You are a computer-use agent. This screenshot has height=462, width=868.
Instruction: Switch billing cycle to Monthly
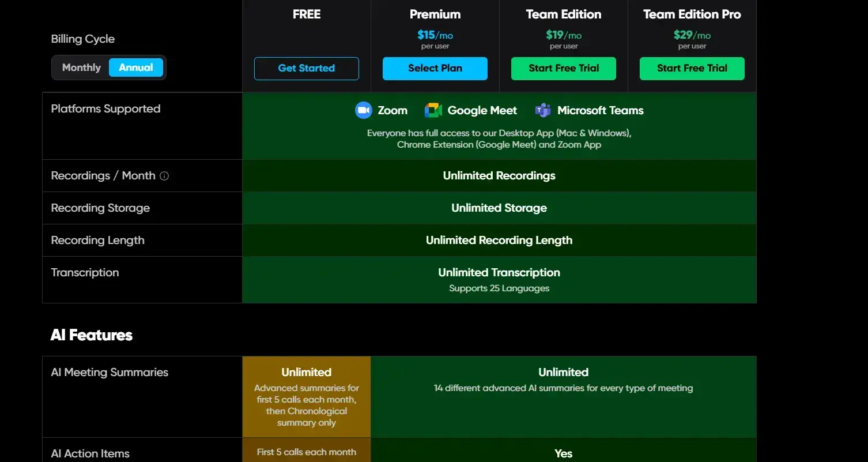tap(81, 67)
